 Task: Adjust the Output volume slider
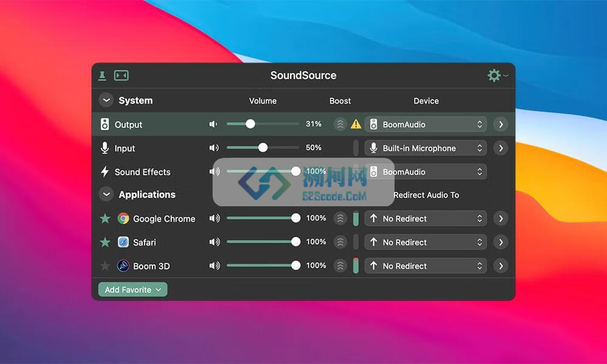click(263, 124)
